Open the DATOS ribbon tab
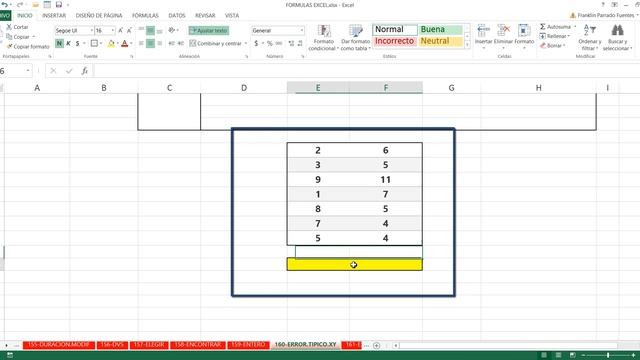 point(177,16)
